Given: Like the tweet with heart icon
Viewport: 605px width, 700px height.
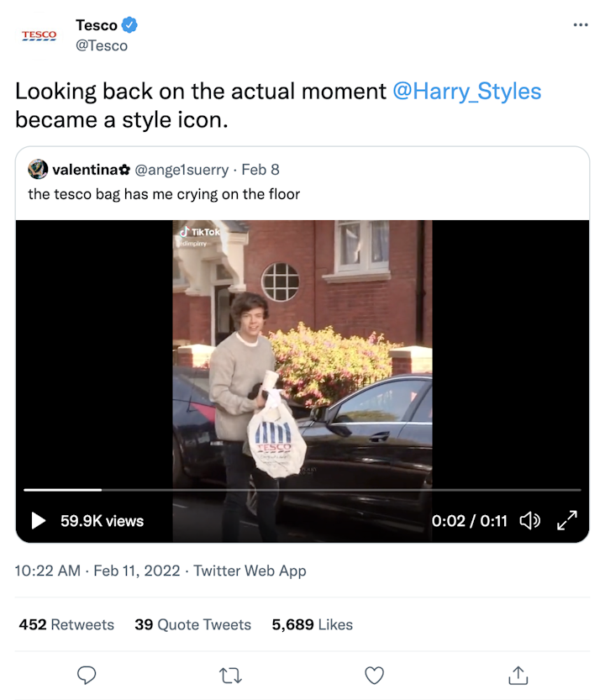Looking at the screenshot, I should [x=375, y=675].
